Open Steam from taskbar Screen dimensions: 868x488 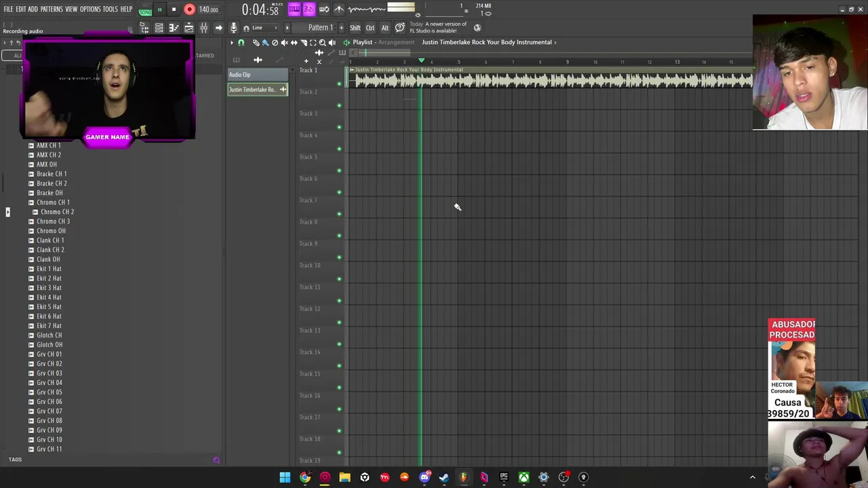coord(444,477)
